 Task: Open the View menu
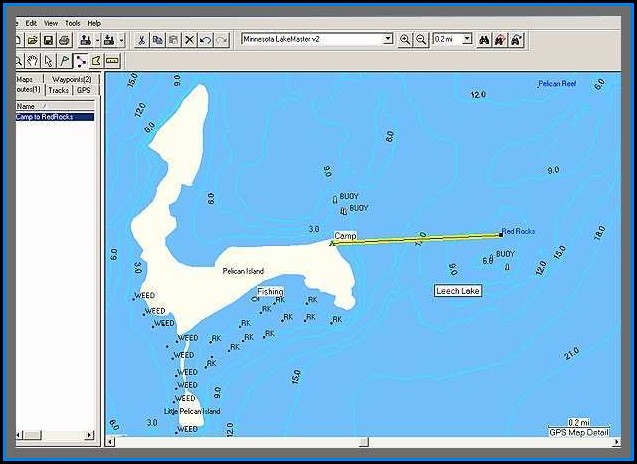tap(51, 23)
